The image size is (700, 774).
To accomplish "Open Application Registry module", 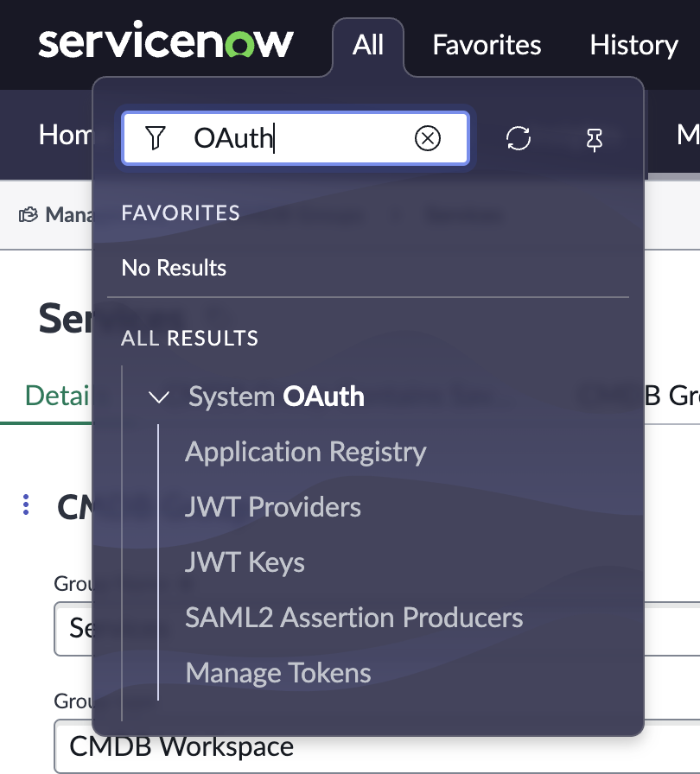I will 306,452.
